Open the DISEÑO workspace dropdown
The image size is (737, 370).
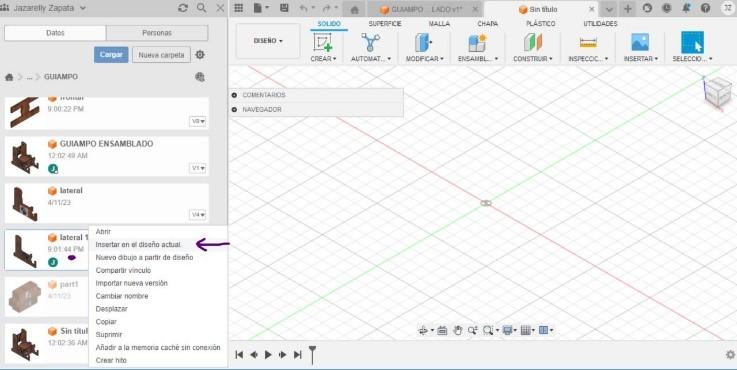point(268,41)
